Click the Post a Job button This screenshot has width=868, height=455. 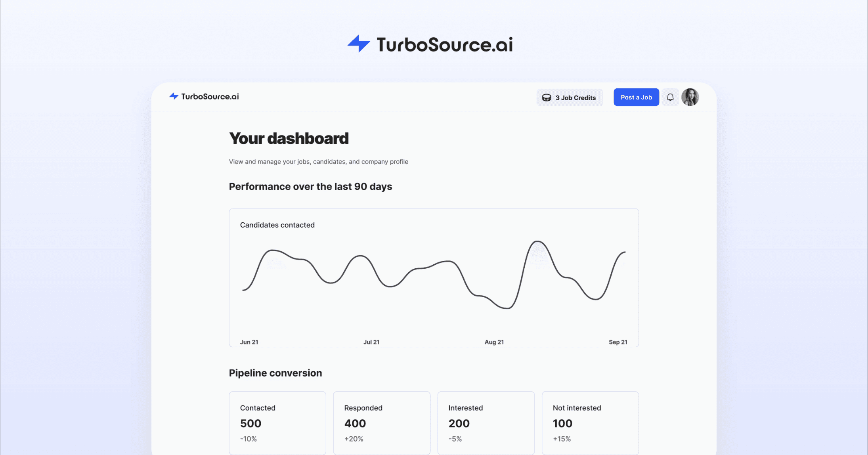click(x=636, y=97)
